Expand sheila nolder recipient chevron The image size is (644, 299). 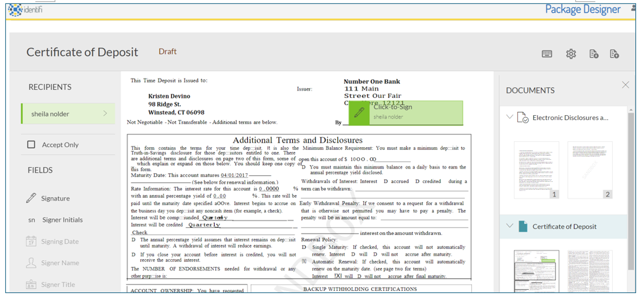(x=105, y=114)
